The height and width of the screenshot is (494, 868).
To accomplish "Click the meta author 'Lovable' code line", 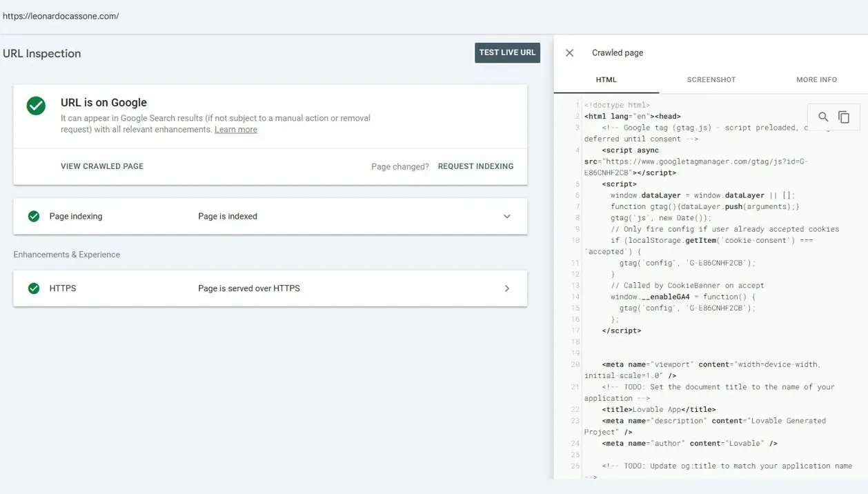I will click(x=689, y=444).
